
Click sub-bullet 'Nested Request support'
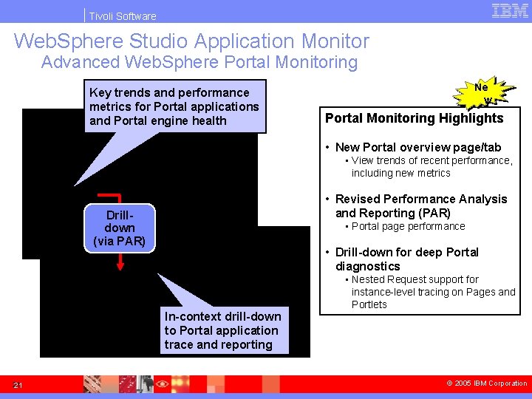coord(433,292)
